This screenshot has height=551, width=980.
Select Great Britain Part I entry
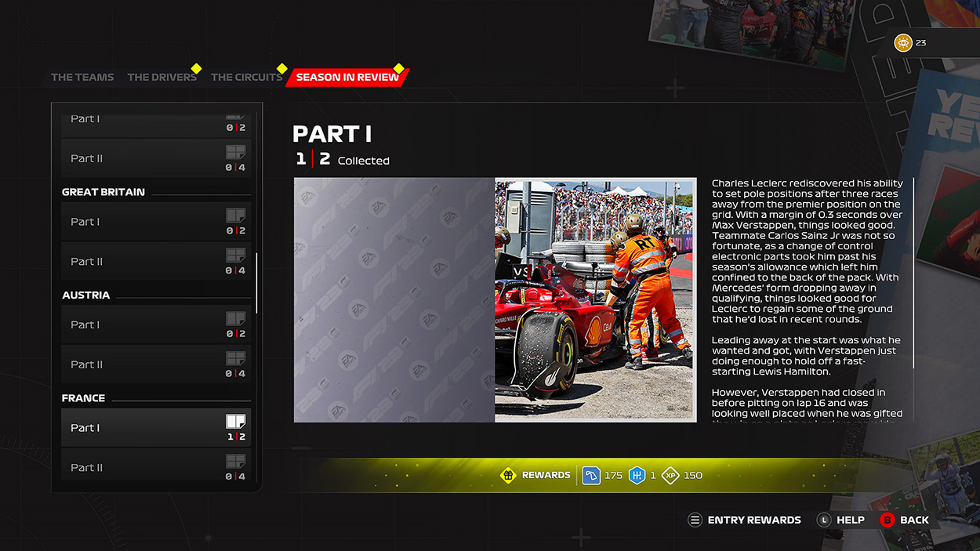(155, 222)
